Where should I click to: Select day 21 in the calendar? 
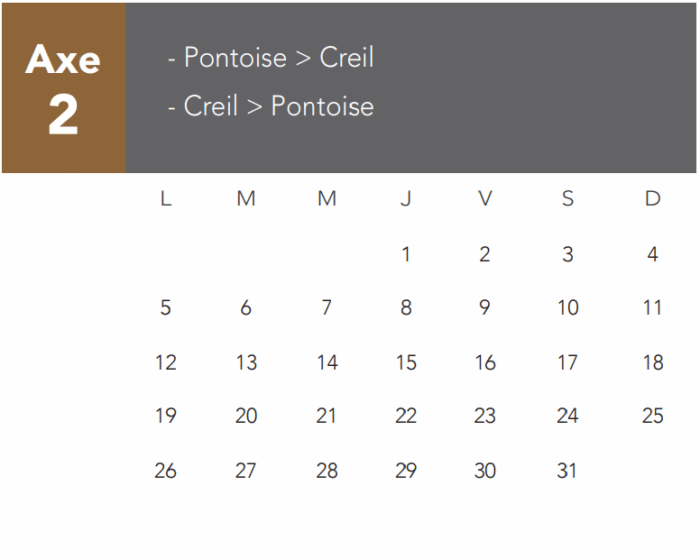pos(326,416)
